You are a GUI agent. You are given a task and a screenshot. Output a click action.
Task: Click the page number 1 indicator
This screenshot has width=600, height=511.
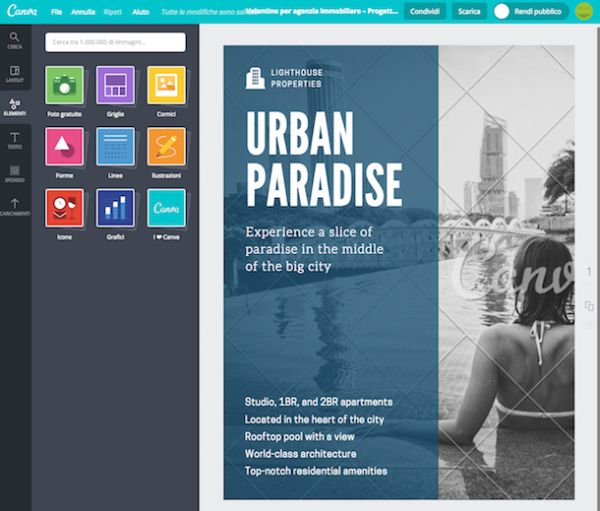coord(589,271)
